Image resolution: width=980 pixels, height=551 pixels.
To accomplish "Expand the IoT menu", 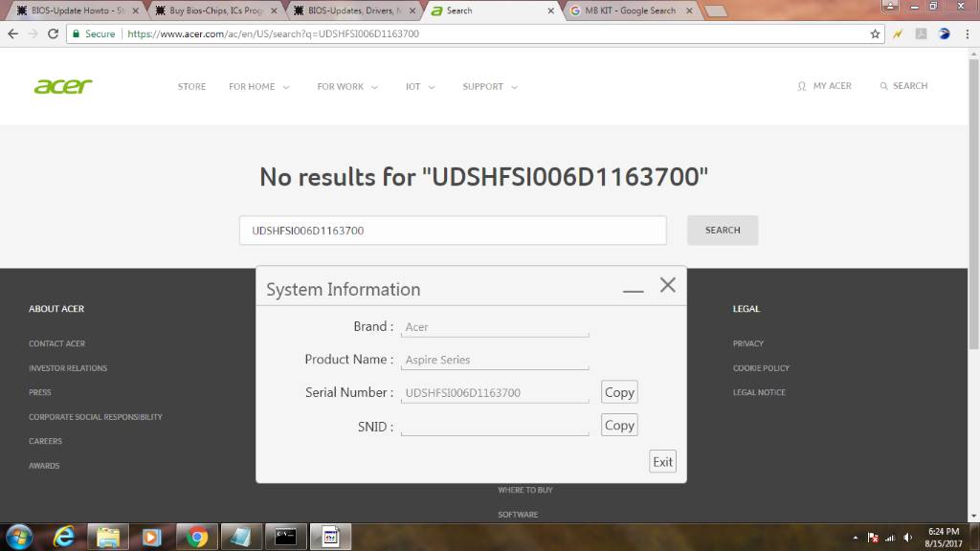I will (x=420, y=86).
